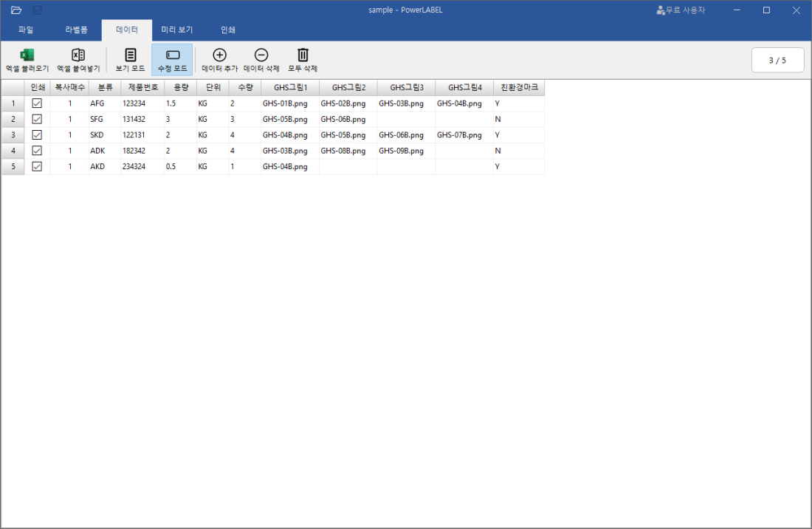The width and height of the screenshot is (812, 529).
Task: Add a data row (데이터 추가)
Action: pyautogui.click(x=219, y=55)
